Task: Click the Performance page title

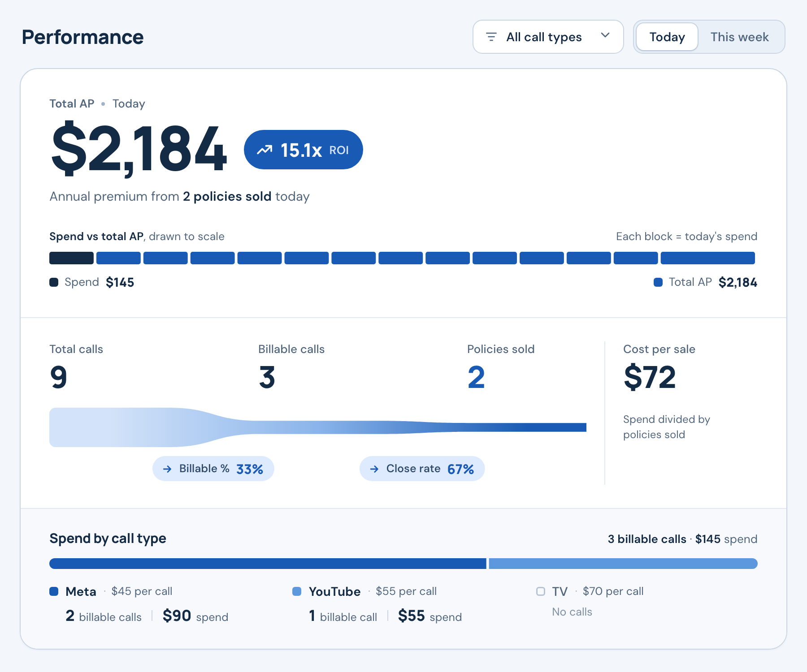Action: point(83,37)
